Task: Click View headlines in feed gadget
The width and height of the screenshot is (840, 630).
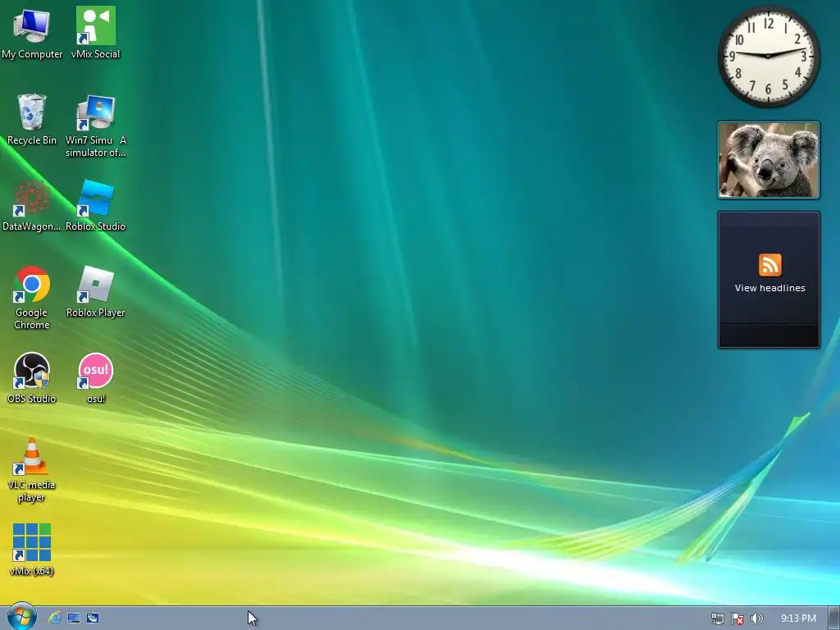Action: coord(769,288)
